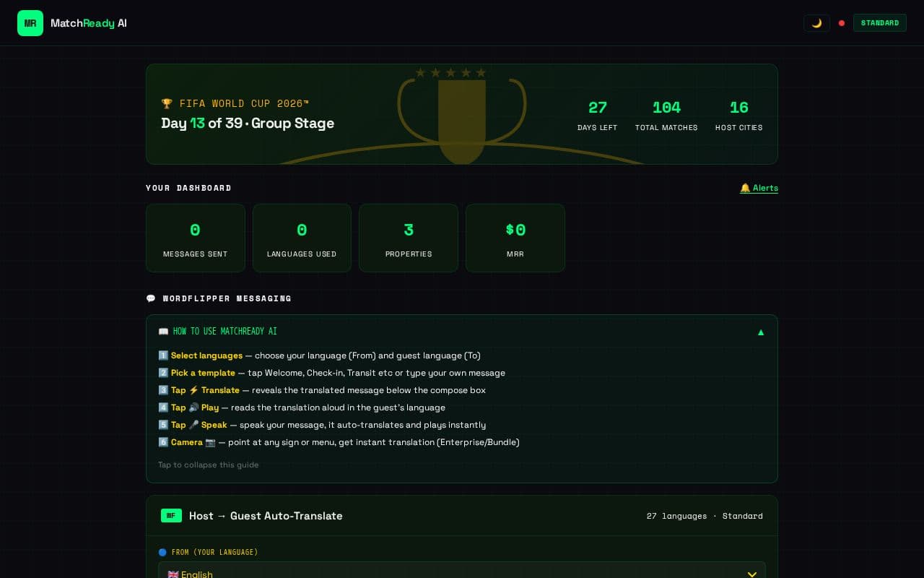Click the MR logo icon

(30, 23)
